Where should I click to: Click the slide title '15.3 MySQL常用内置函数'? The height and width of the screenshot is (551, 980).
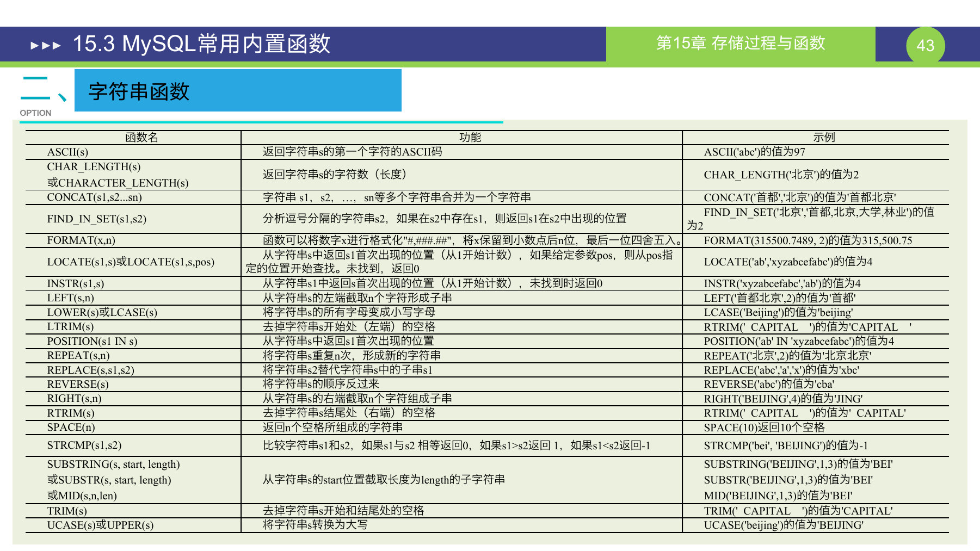[x=201, y=44]
